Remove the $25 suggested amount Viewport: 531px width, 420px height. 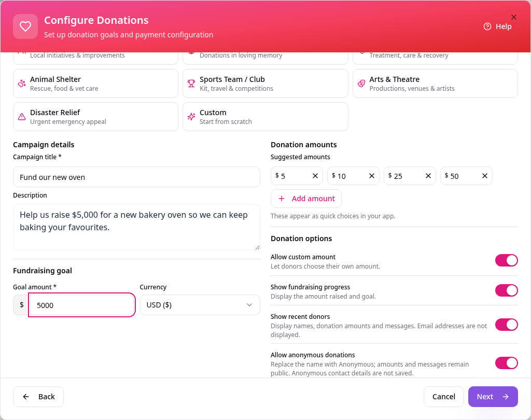(428, 176)
